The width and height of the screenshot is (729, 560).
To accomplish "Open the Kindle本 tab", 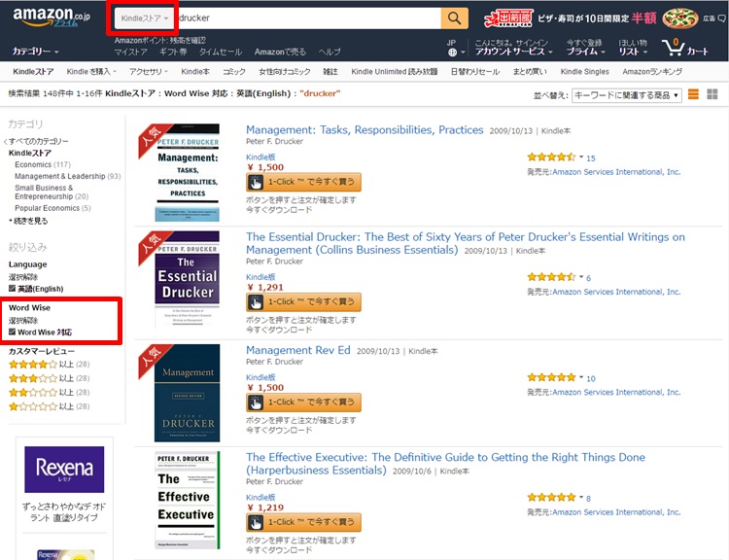I will point(195,72).
